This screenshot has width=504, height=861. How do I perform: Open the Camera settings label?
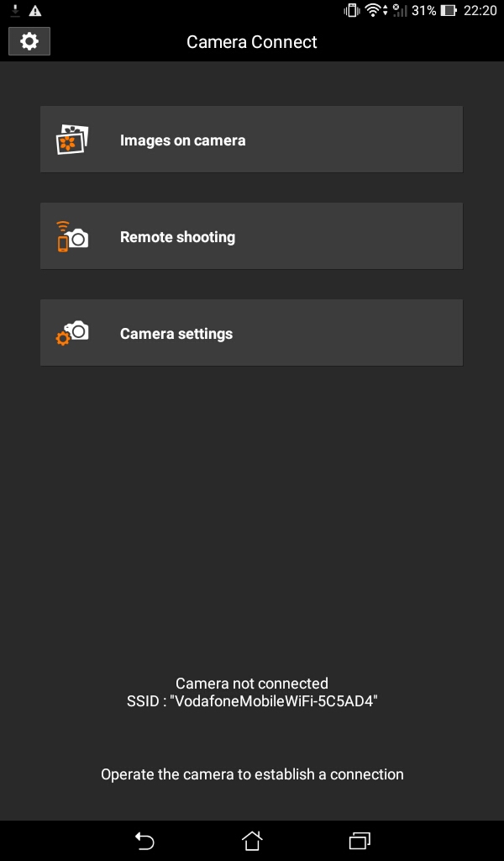176,334
